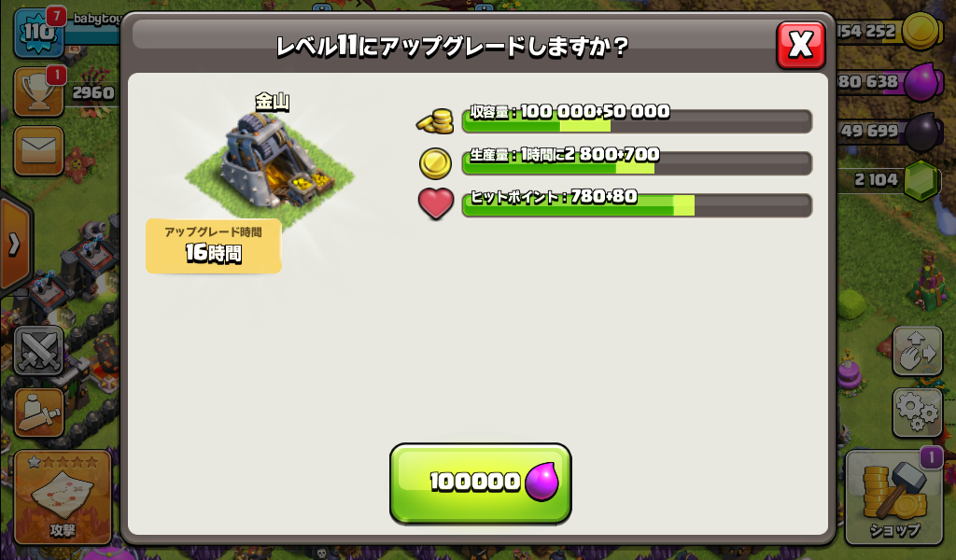Viewport: 956px width, 560px height.
Task: Tap the dark elixir resource icon
Action: tap(921, 131)
